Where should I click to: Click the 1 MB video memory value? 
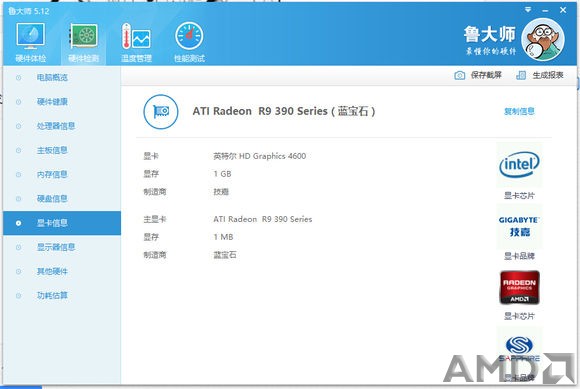pos(223,237)
